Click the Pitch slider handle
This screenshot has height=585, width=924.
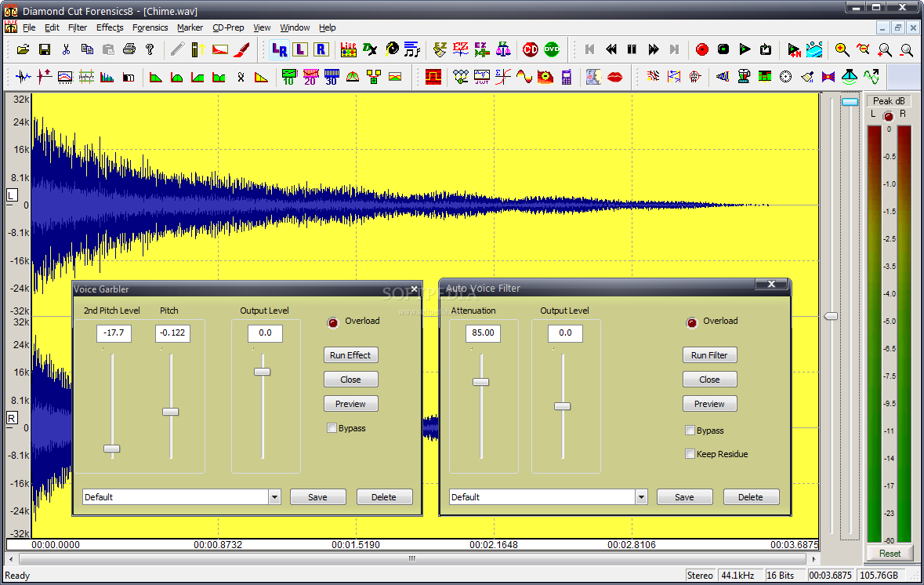point(171,412)
